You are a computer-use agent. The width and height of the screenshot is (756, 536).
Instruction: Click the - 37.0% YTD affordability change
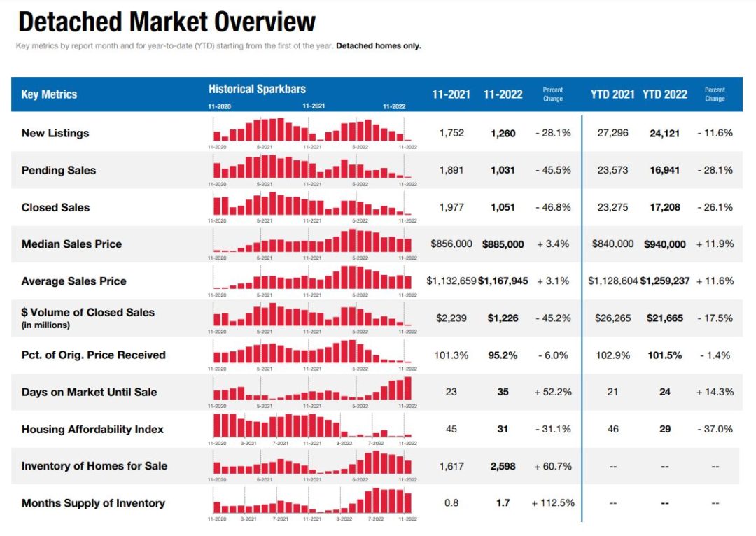tap(715, 429)
